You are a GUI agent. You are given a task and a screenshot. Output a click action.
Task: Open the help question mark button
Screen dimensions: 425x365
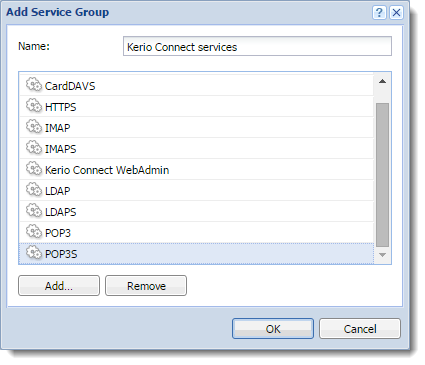pos(379,13)
